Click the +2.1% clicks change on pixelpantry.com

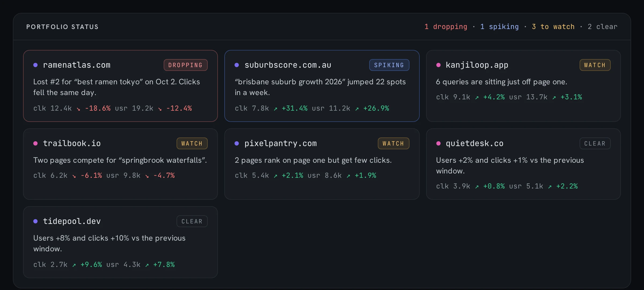click(292, 175)
